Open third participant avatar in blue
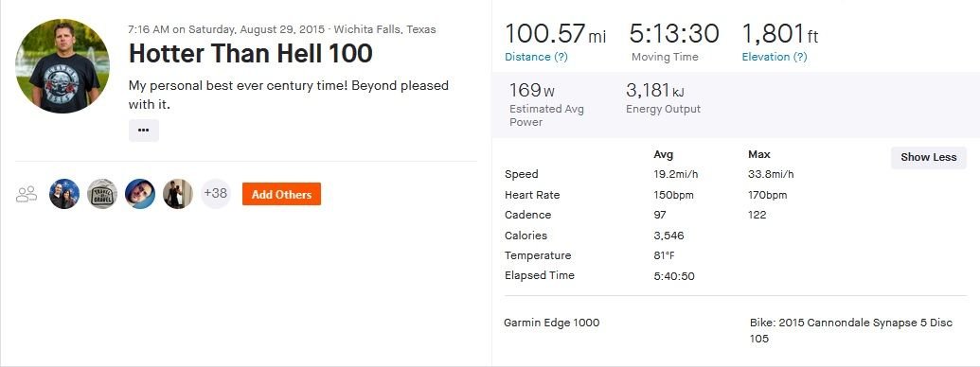This screenshot has width=980, height=367. tap(140, 194)
